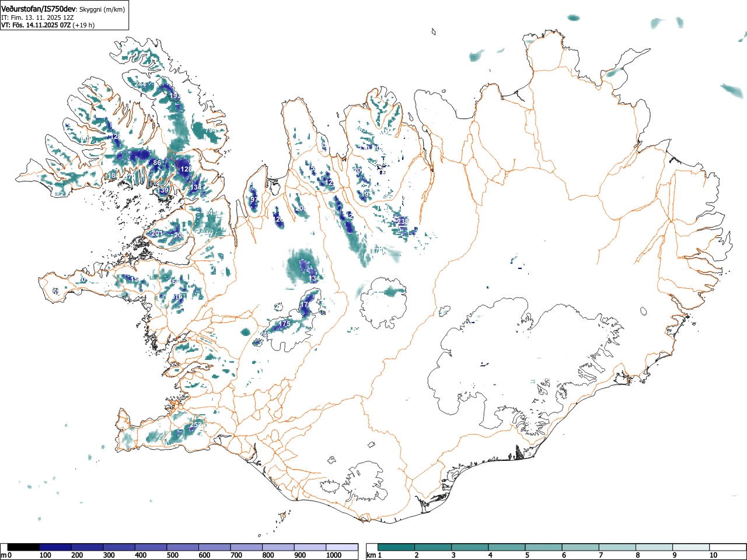Click the VT: Fös. 14.11.2025 07Z line
The height and width of the screenshot is (560, 747).
(36, 25)
